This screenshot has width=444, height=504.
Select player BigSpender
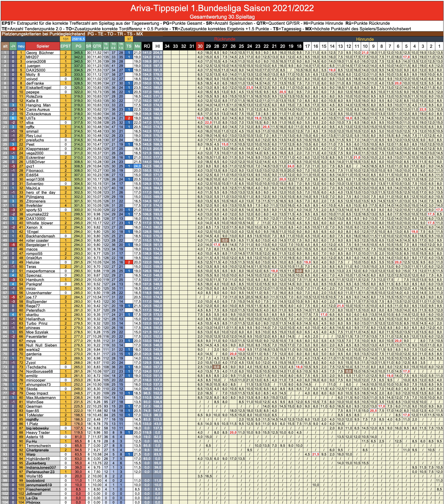[36, 301]
